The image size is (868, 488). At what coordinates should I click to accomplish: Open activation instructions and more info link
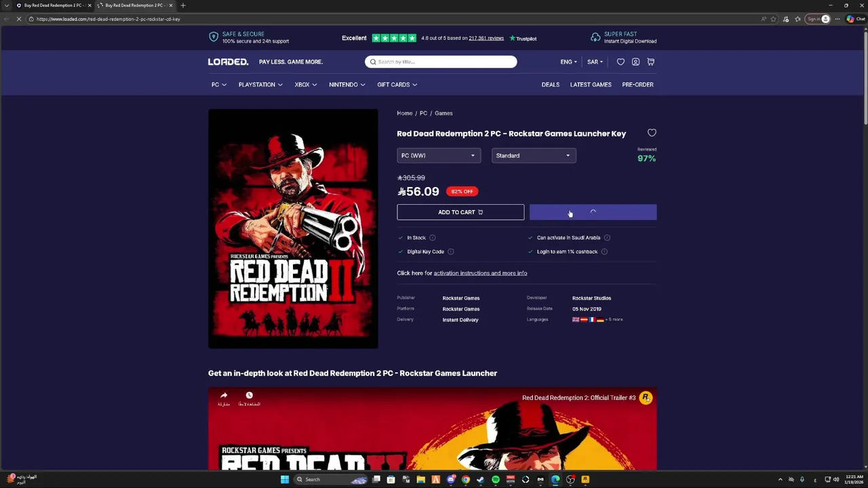pyautogui.click(x=480, y=273)
